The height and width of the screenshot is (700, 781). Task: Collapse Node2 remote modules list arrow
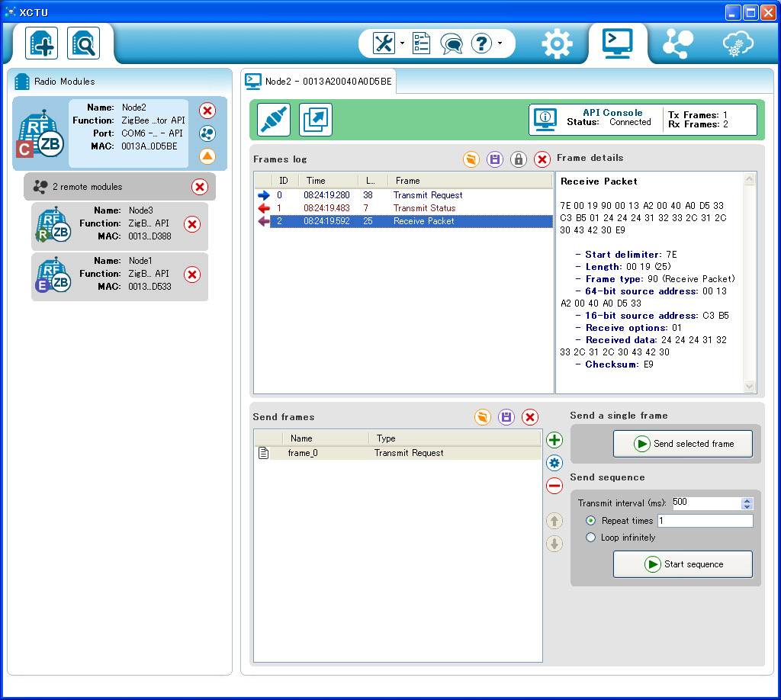coord(207,156)
